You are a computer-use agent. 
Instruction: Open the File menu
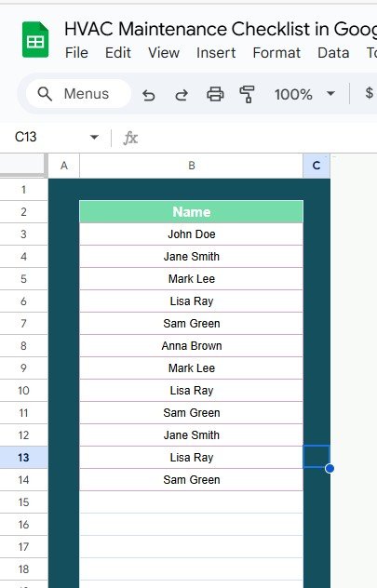click(76, 53)
